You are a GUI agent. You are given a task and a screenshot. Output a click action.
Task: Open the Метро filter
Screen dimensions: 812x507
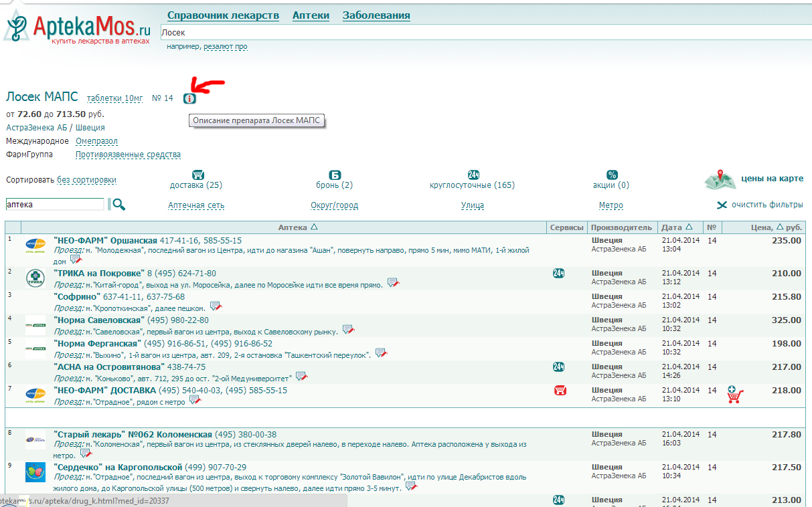pyautogui.click(x=611, y=205)
